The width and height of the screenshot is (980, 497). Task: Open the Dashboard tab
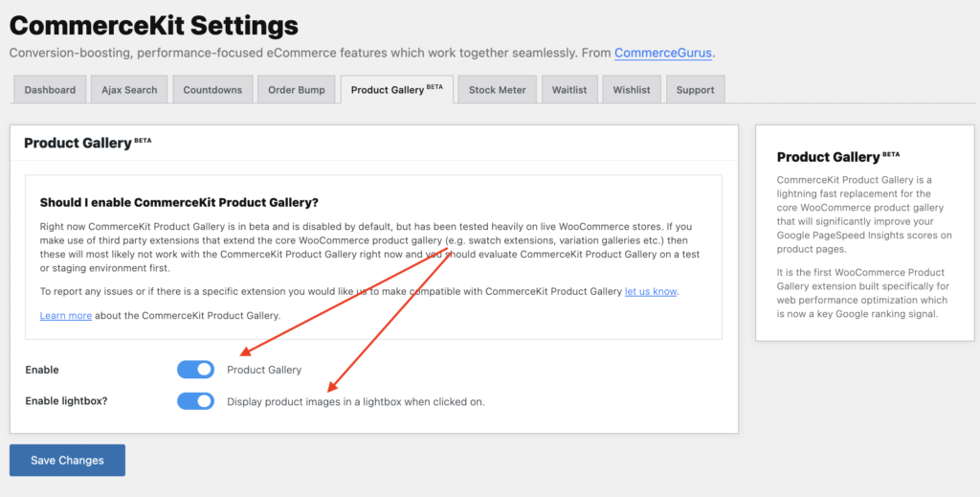click(x=50, y=89)
